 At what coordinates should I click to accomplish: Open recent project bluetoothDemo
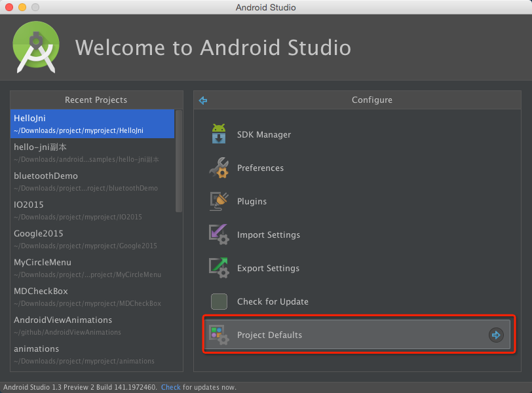(92, 181)
